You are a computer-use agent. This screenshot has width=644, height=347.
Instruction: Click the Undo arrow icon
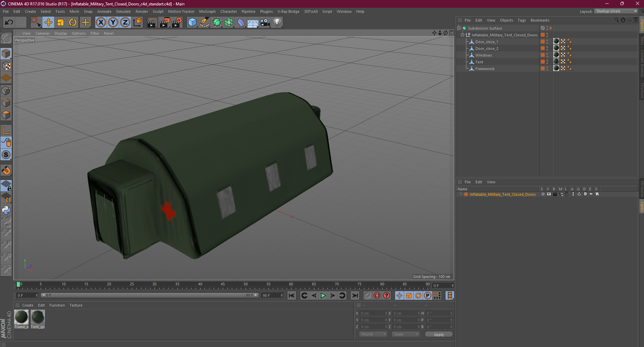[x=9, y=23]
